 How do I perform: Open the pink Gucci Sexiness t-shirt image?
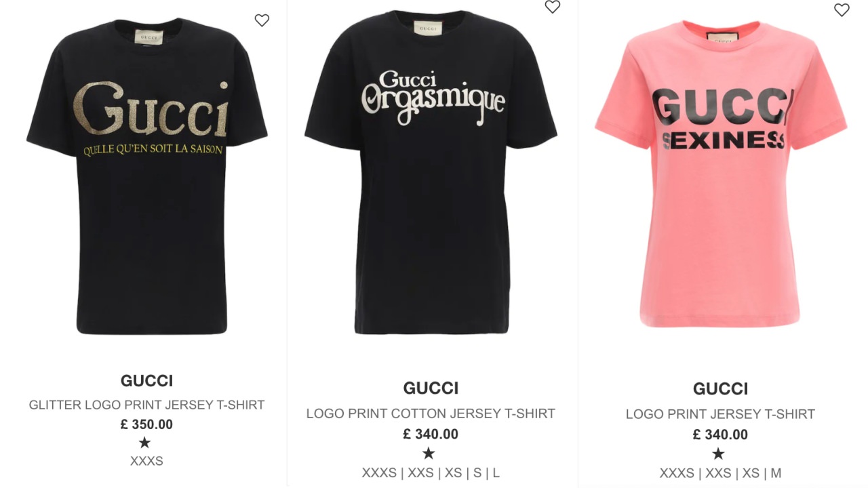[x=721, y=174]
